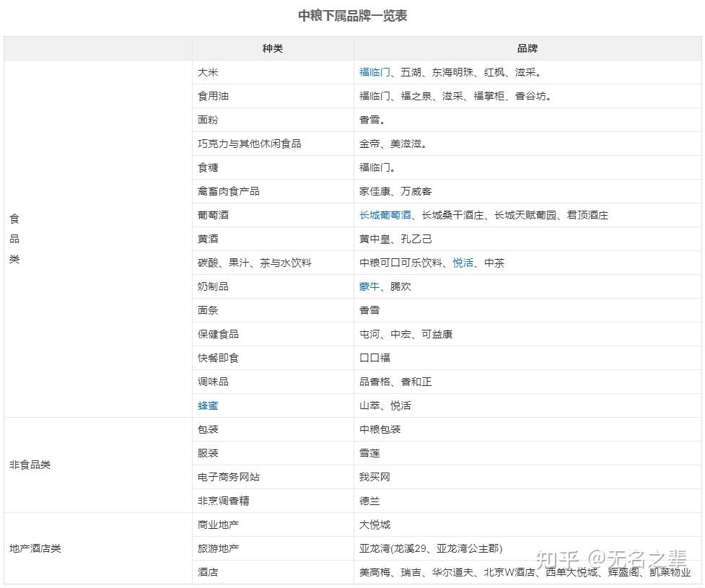705x588 pixels.
Task: Click the 亚龙湾(龙溪29、亚龙湾公主郡) cell
Action: [528, 549]
